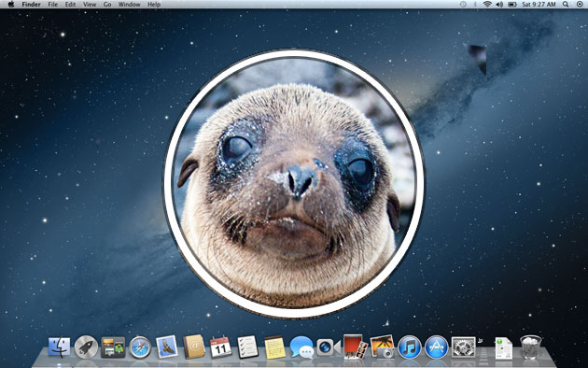The width and height of the screenshot is (588, 368).
Task: Launch FaceTime camera icon in Dock
Action: pos(329,347)
